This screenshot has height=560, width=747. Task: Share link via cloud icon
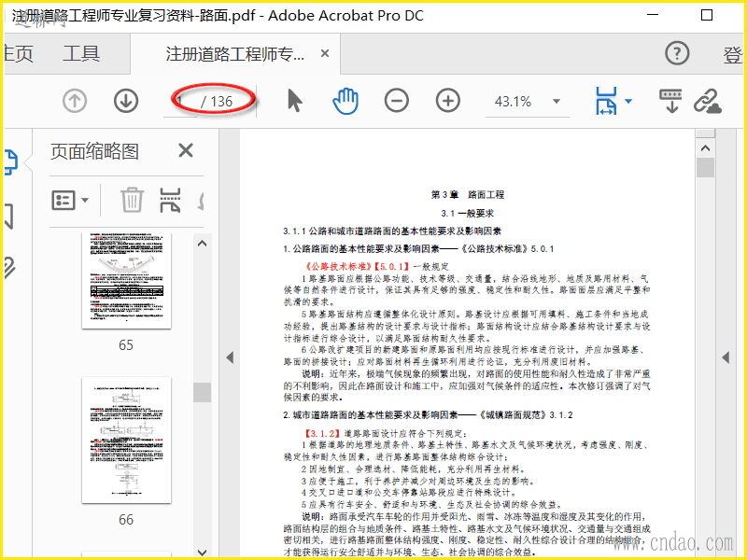tap(708, 101)
